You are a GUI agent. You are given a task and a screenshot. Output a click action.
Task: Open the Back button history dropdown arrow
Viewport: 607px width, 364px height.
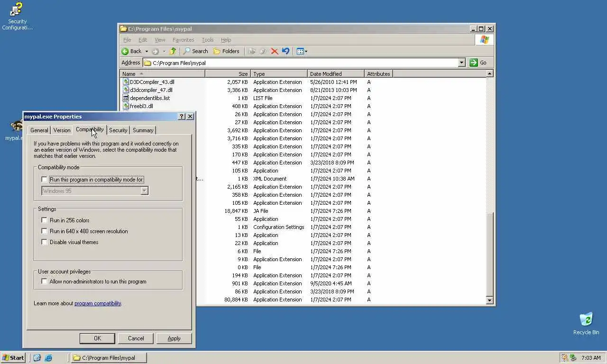(x=147, y=51)
